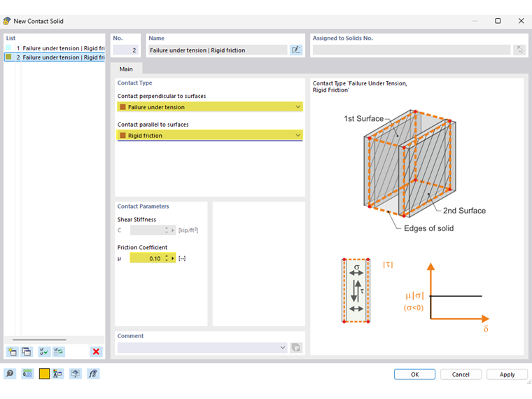Screen dimensions: 532x399
Task: Click the select solids picker icon
Action: 520,50
